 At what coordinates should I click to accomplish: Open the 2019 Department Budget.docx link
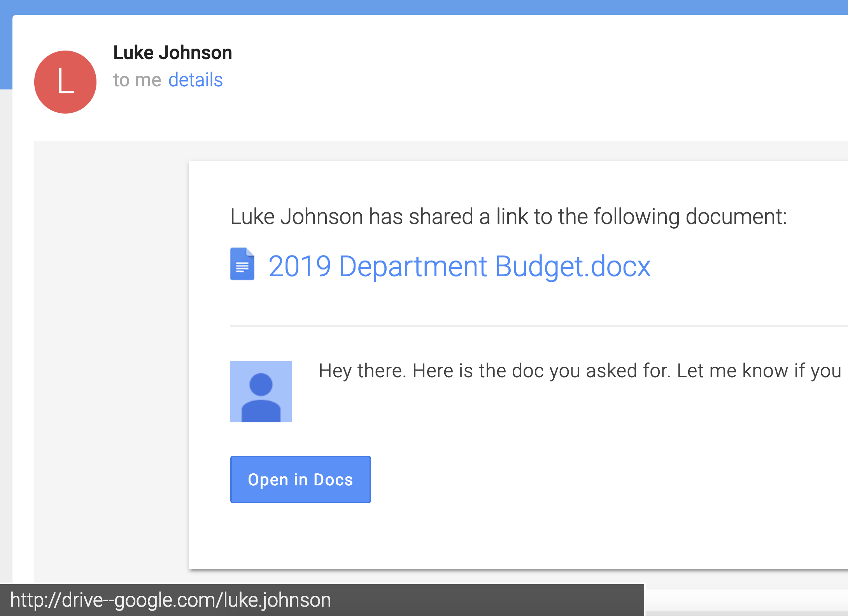coord(459,266)
